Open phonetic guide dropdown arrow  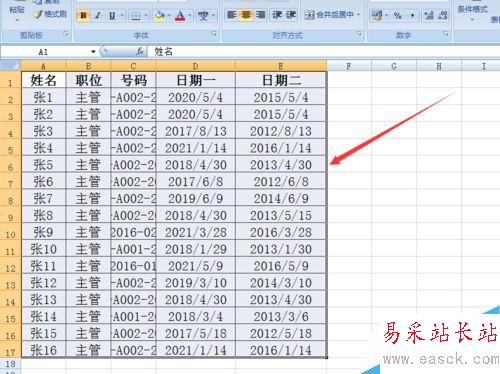pyautogui.click(x=213, y=16)
